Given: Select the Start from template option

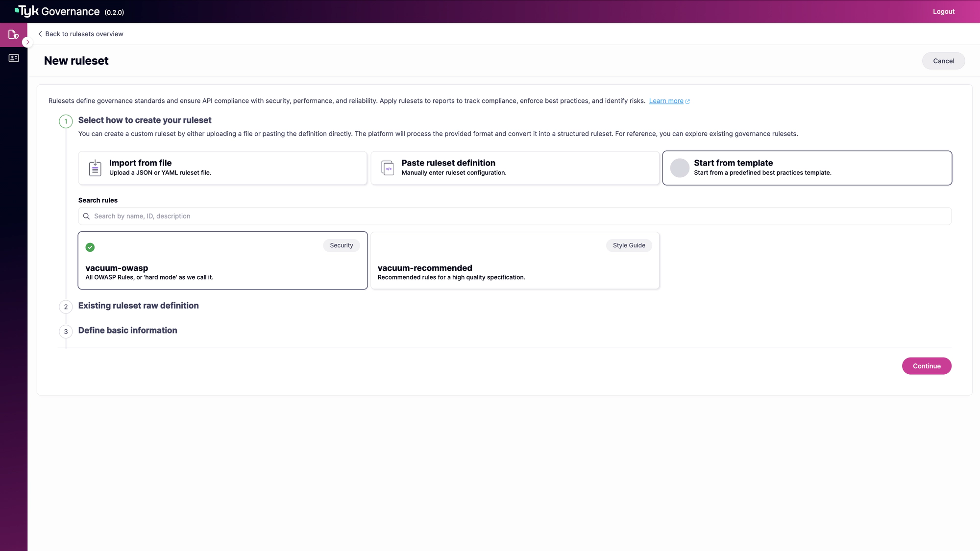Looking at the screenshot, I should (807, 168).
